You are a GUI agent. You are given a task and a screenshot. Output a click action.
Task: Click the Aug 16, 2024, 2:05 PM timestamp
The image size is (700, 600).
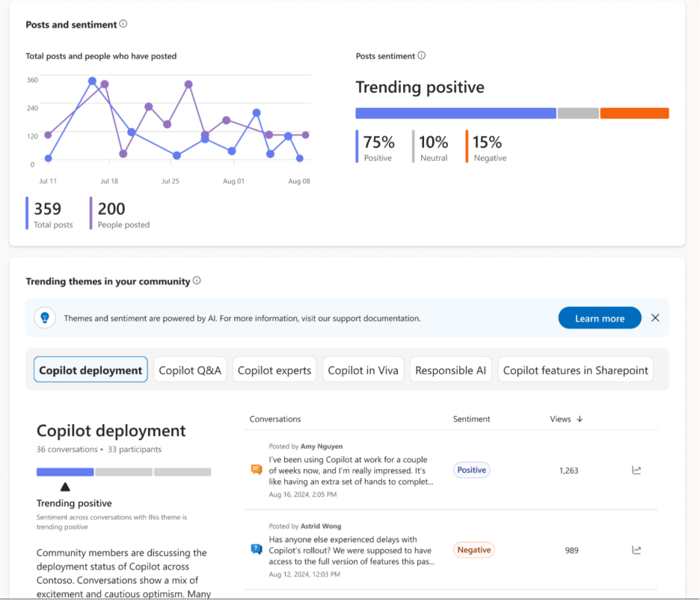303,495
